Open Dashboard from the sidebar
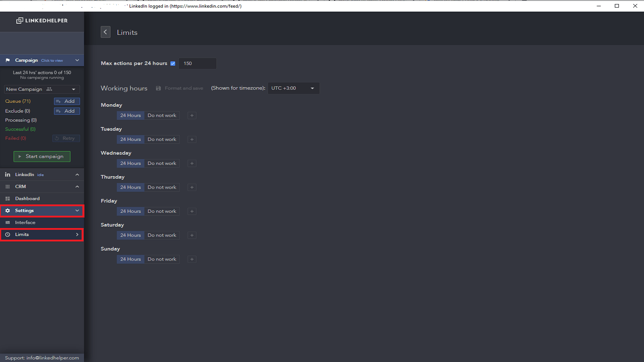This screenshot has height=362, width=644. click(42, 199)
